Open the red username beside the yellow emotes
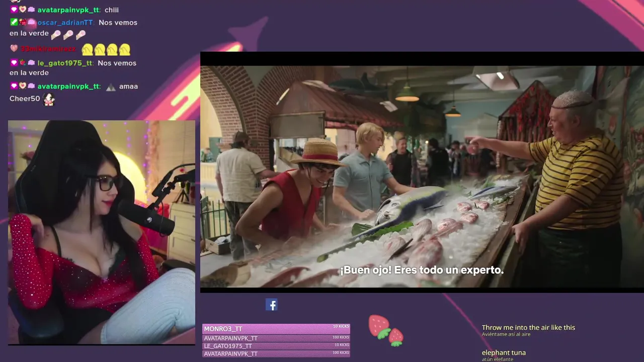 pos(48,49)
